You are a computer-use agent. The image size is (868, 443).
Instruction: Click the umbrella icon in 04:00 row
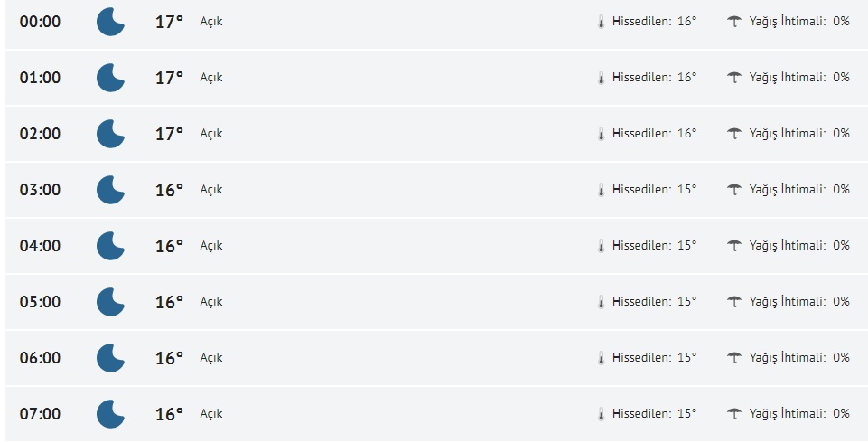pyautogui.click(x=734, y=246)
